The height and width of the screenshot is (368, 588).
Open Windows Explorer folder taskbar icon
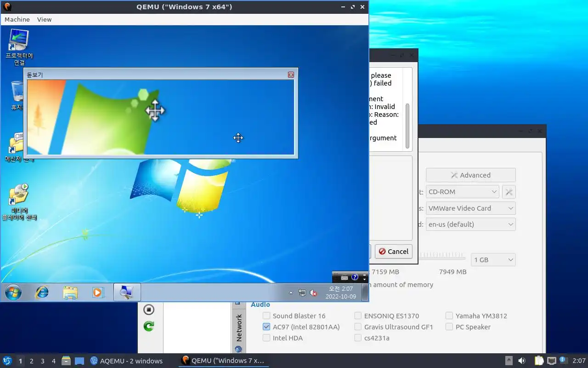(x=70, y=293)
